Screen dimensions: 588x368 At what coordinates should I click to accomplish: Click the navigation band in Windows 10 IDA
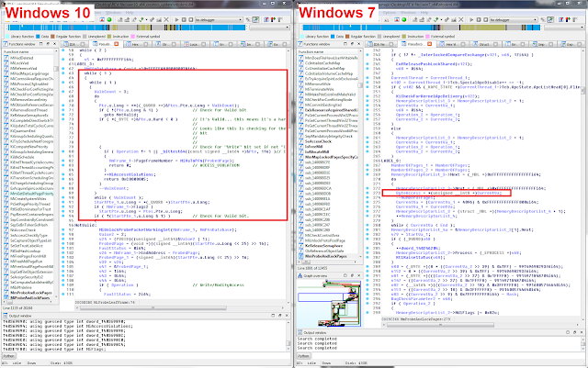tap(127, 28)
